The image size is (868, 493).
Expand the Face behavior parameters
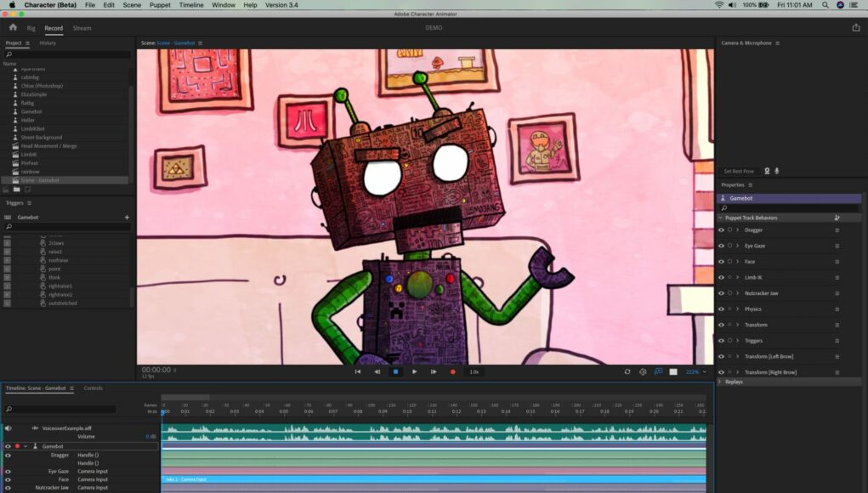coord(737,262)
